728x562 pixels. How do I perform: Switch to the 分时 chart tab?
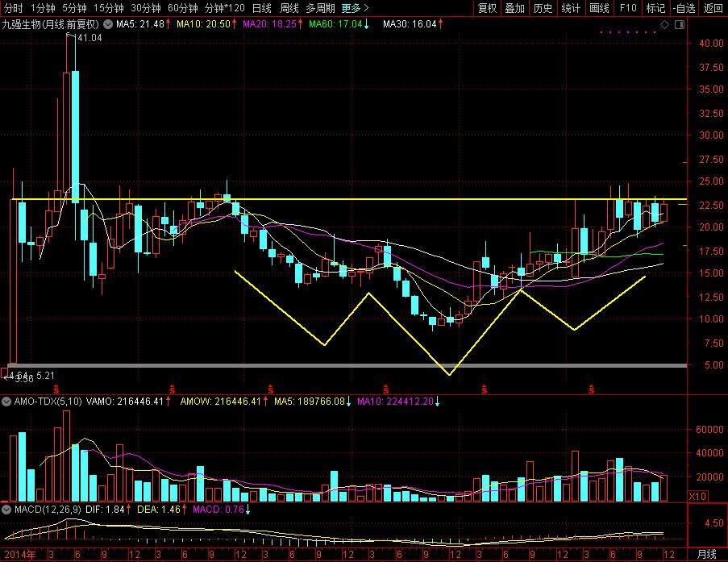[x=13, y=8]
